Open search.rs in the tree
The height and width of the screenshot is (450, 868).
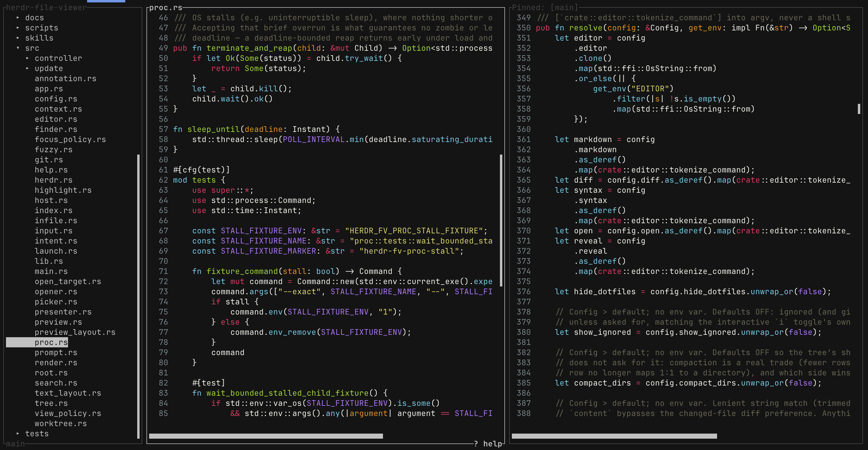[56, 383]
